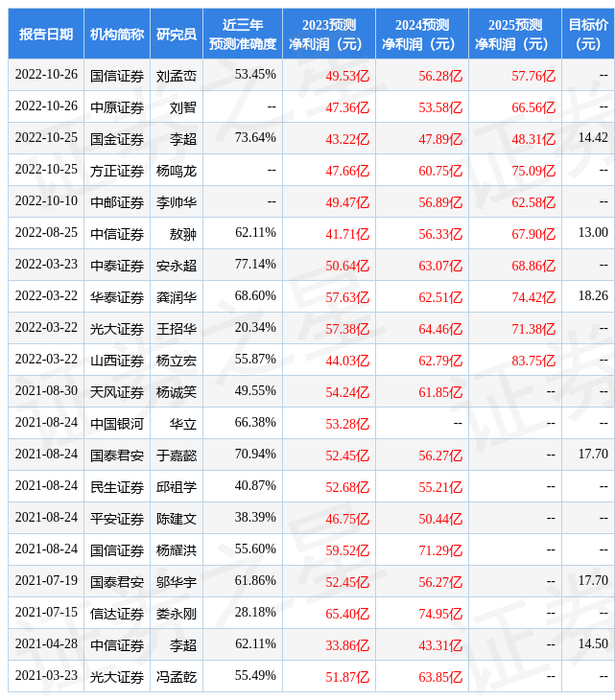Select researcher name 李帅华
Viewport: 615px width, 700px height.
pos(177,202)
